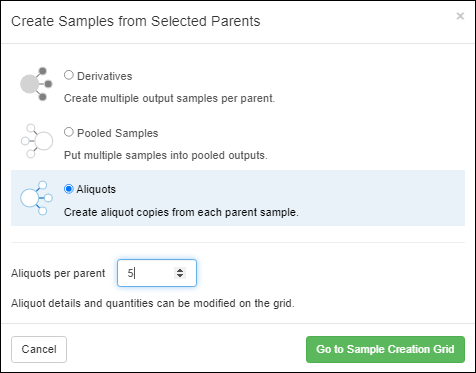Click the Aliquots option label

pos(96,189)
